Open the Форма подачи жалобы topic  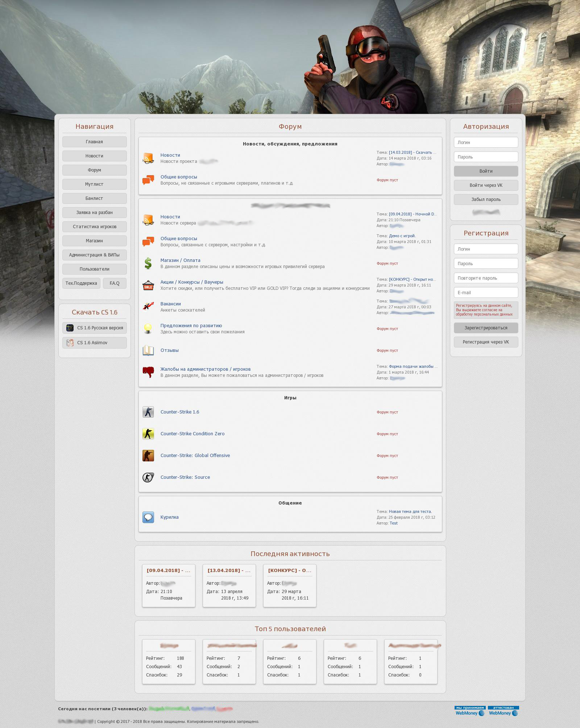413,366
